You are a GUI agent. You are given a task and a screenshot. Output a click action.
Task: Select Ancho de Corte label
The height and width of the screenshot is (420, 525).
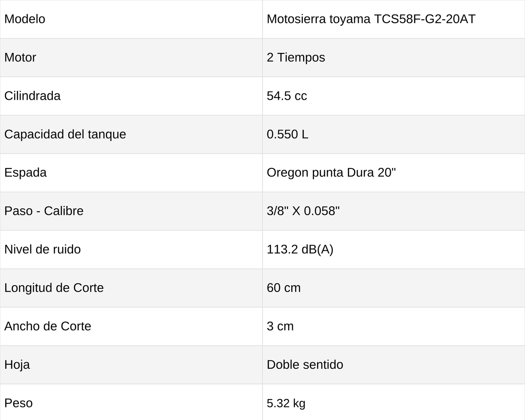(48, 326)
